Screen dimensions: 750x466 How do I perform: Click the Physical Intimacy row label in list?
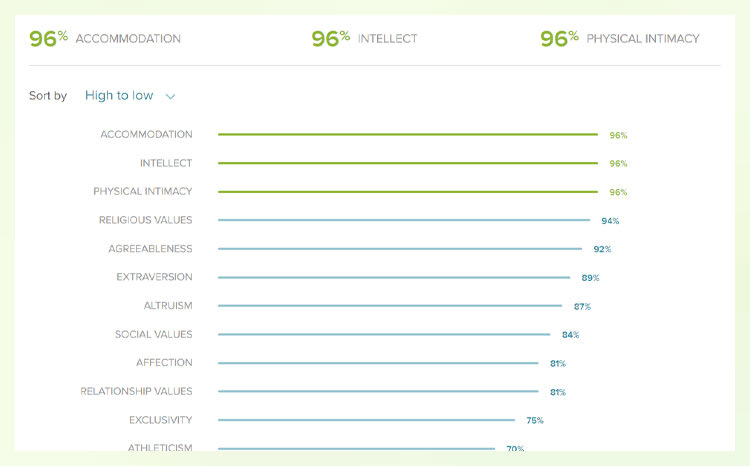pyautogui.click(x=143, y=191)
